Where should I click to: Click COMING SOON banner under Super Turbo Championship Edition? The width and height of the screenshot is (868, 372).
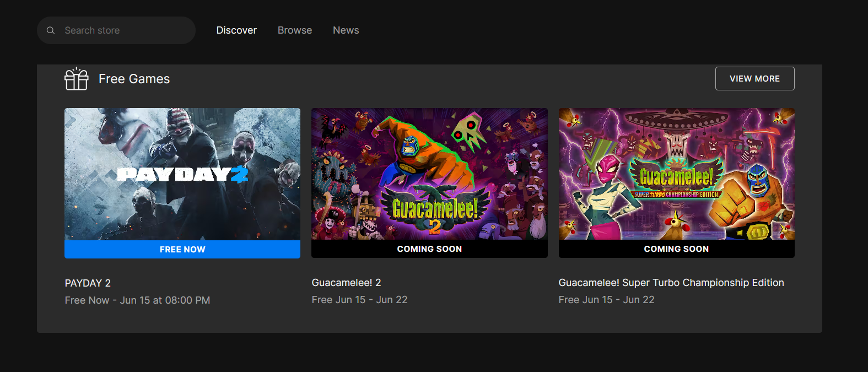677,249
